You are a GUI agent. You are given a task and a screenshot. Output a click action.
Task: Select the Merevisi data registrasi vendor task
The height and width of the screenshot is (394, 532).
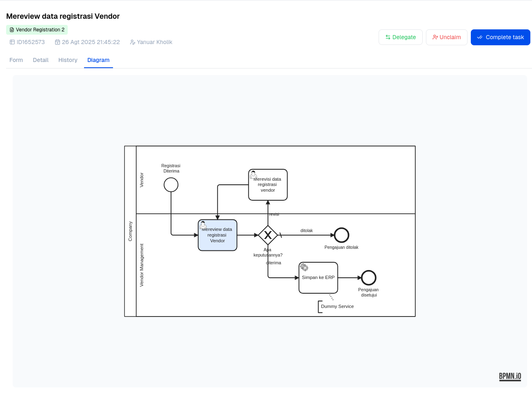pyautogui.click(x=268, y=185)
